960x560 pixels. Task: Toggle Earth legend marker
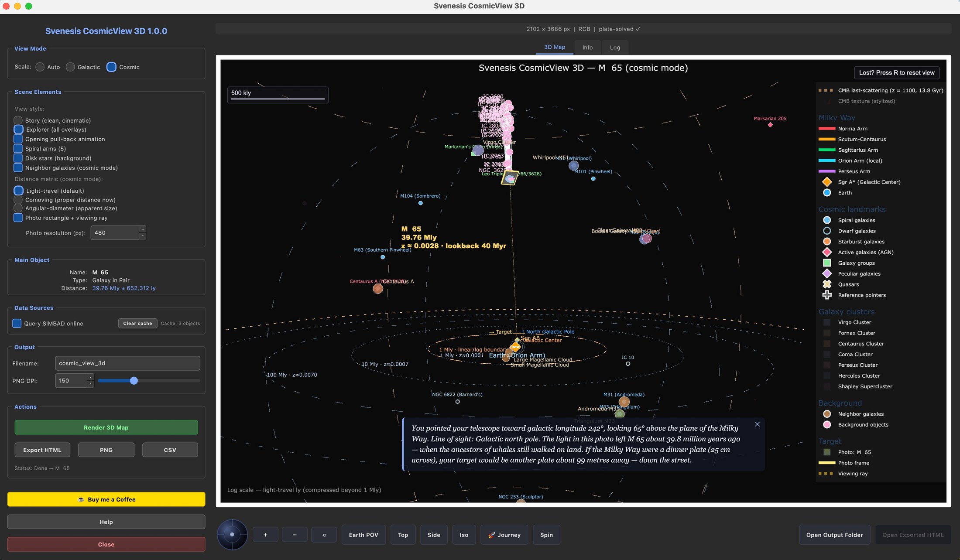tap(826, 193)
